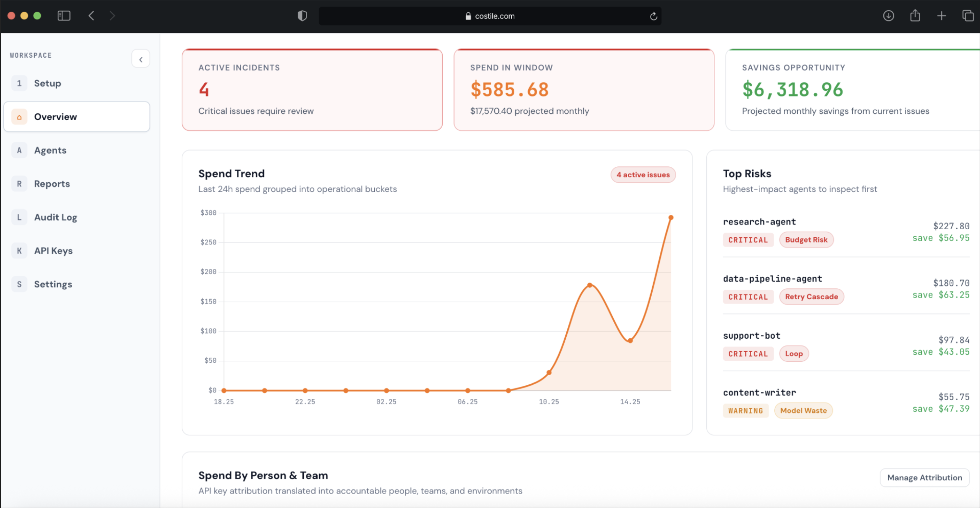Click the Loop tag on support-bot
The image size is (980, 508).
point(794,354)
